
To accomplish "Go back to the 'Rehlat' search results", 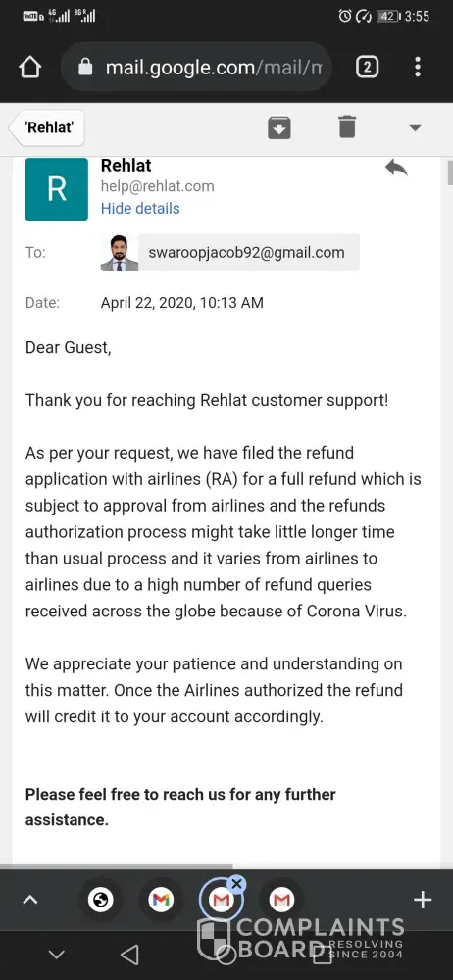I will coord(47,128).
